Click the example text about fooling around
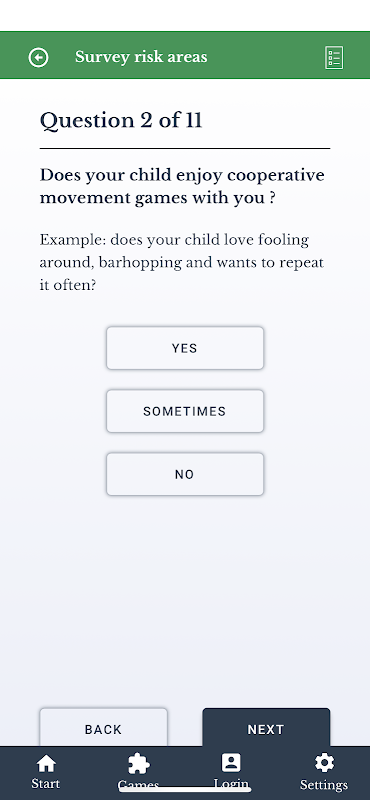 [182, 263]
